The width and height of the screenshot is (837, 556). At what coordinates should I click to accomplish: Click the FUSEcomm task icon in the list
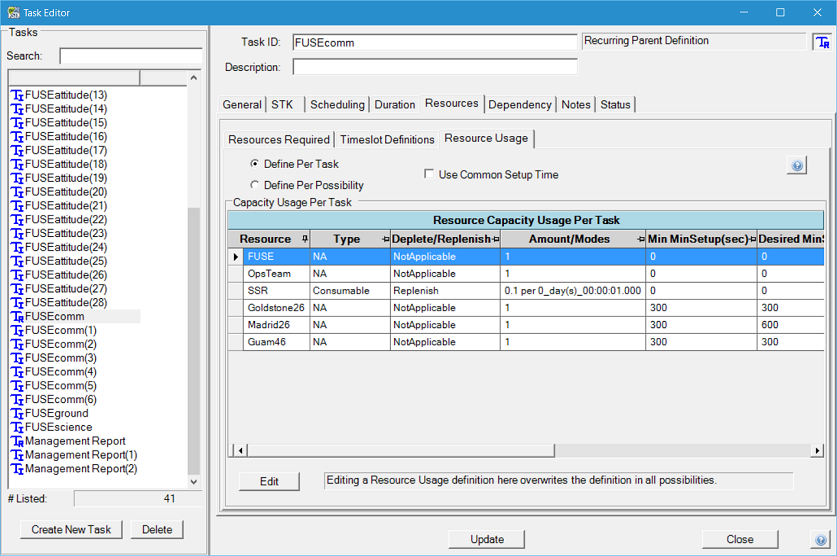[x=17, y=317]
